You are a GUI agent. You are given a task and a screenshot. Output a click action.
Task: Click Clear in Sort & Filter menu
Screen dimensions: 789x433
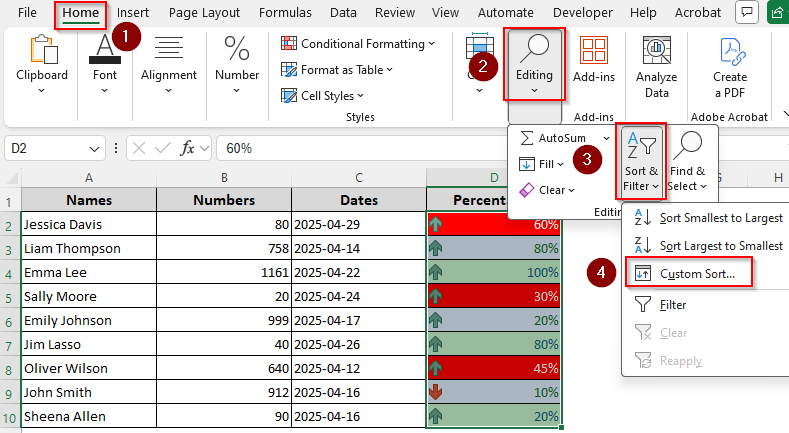(x=661, y=333)
